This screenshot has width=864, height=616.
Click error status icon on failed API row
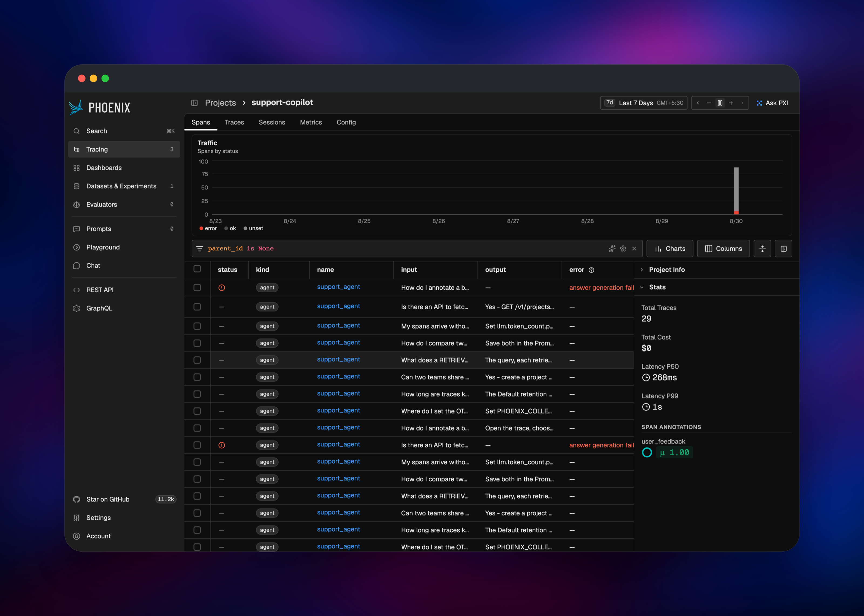click(221, 445)
